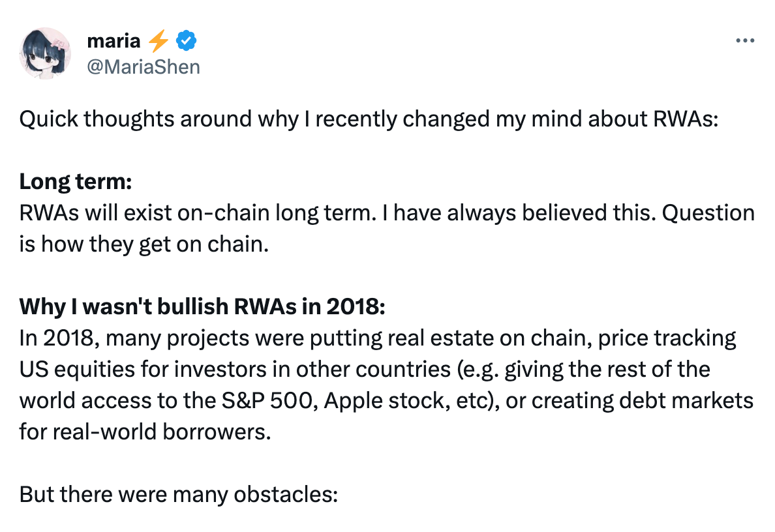Click the "But there were many obstacles:" line
Image resolution: width=775 pixels, height=532 pixels.
tap(178, 495)
